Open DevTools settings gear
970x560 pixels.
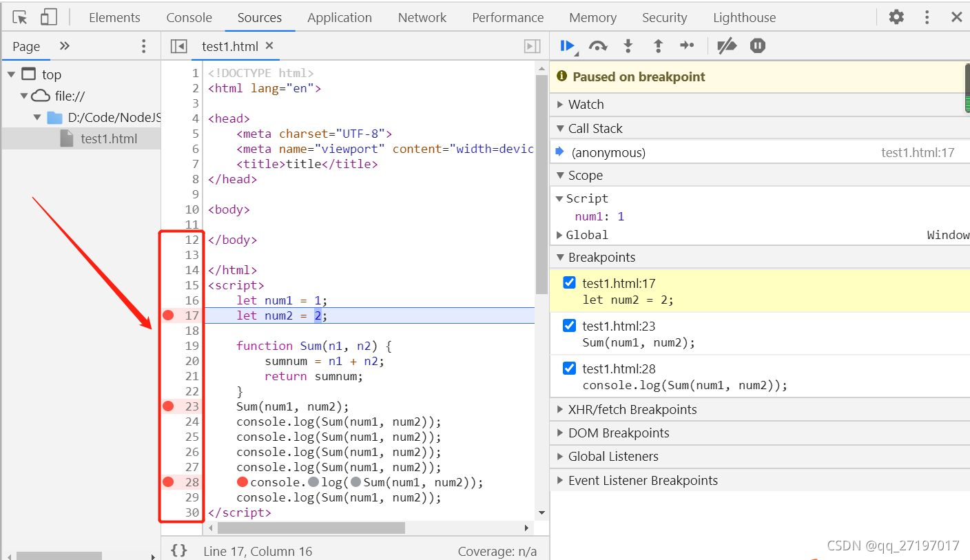click(896, 17)
